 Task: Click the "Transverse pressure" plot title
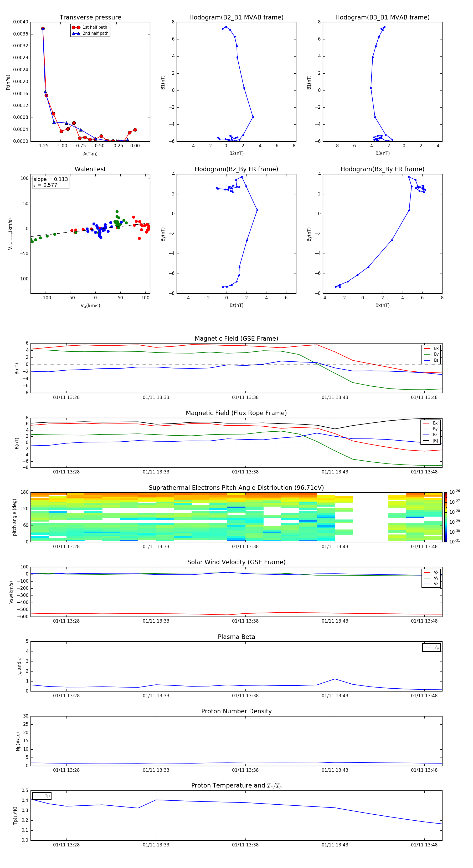(x=90, y=18)
